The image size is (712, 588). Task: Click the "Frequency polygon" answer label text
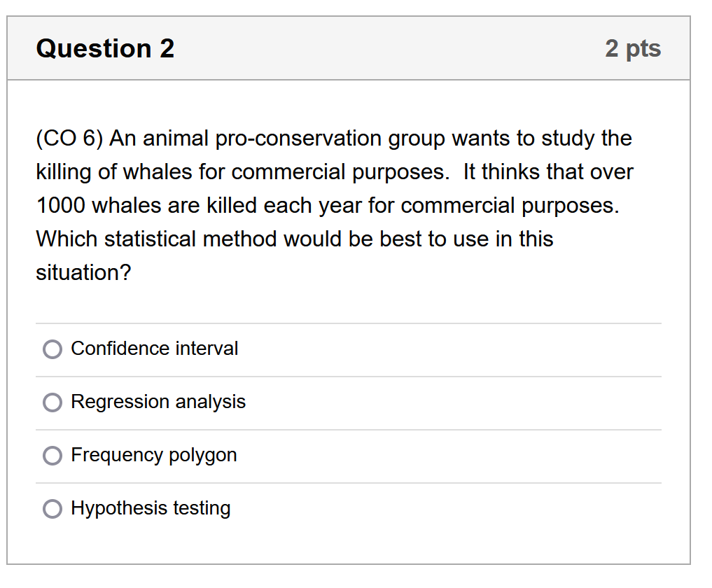(x=154, y=455)
